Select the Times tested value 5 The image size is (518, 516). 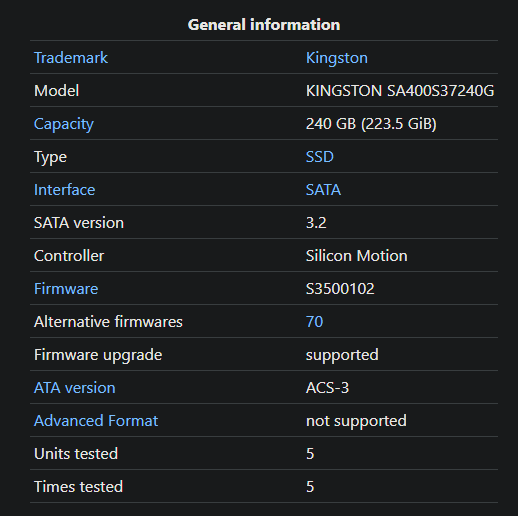point(310,487)
